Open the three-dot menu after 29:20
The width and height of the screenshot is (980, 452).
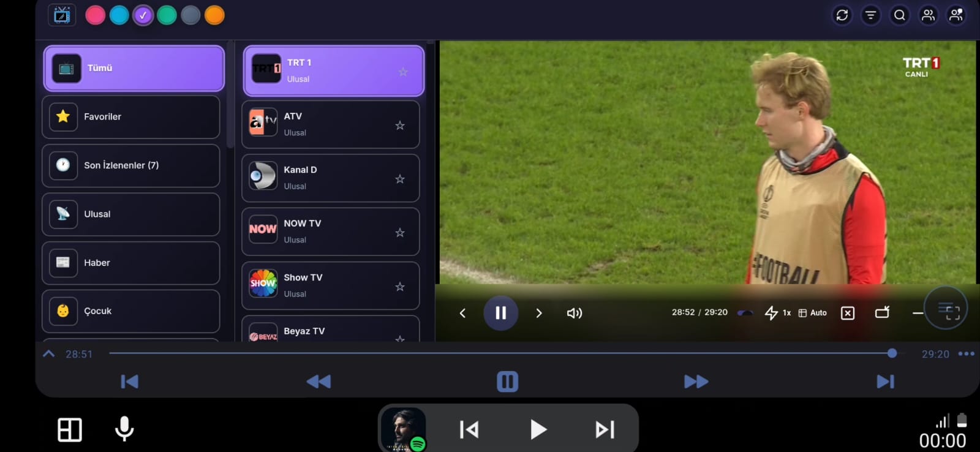tap(966, 353)
